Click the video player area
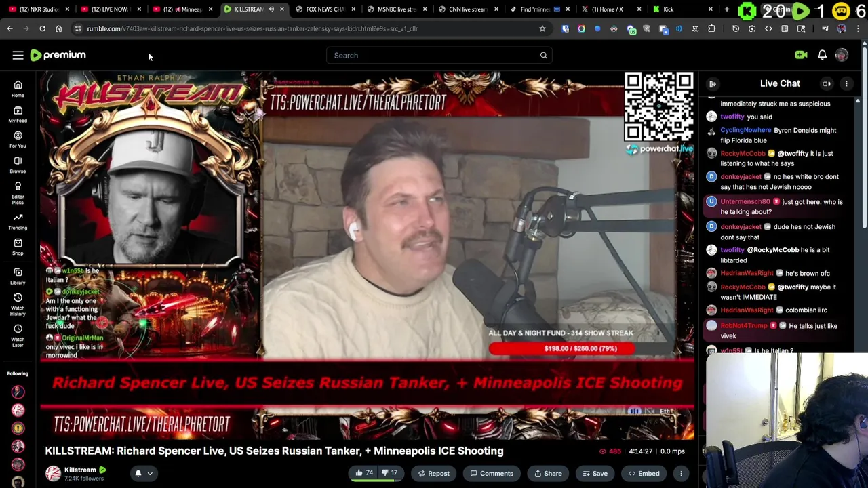Viewport: 868px width, 488px height. coord(367,256)
